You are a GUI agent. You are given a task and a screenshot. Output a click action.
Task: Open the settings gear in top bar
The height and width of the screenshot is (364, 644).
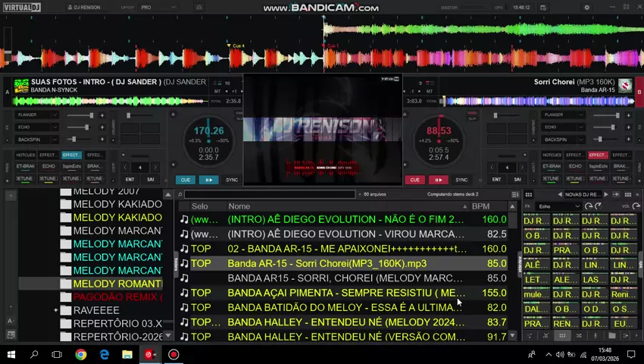[x=586, y=8]
